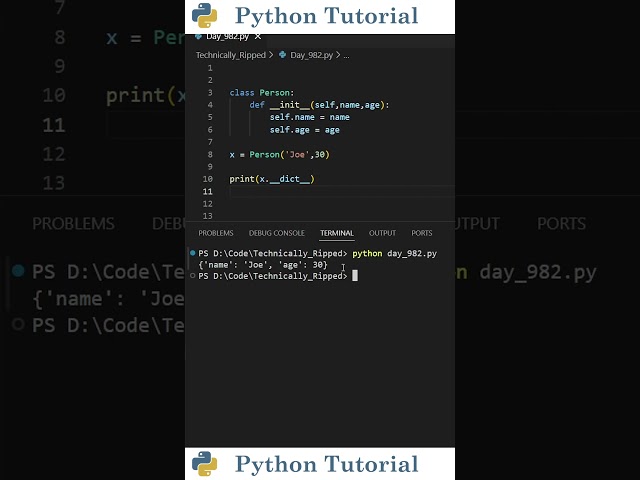Screen dimensions: 640x480
Task: Click the 'def __init__(self,name,age):' line
Action: [x=319, y=105]
